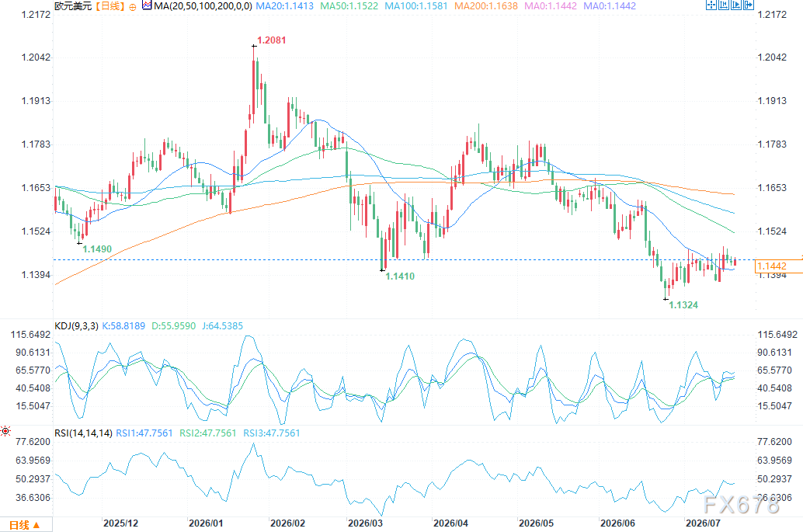Click the red sun icon beside RSI panel
This screenshot has height=532, width=803.
(5, 431)
